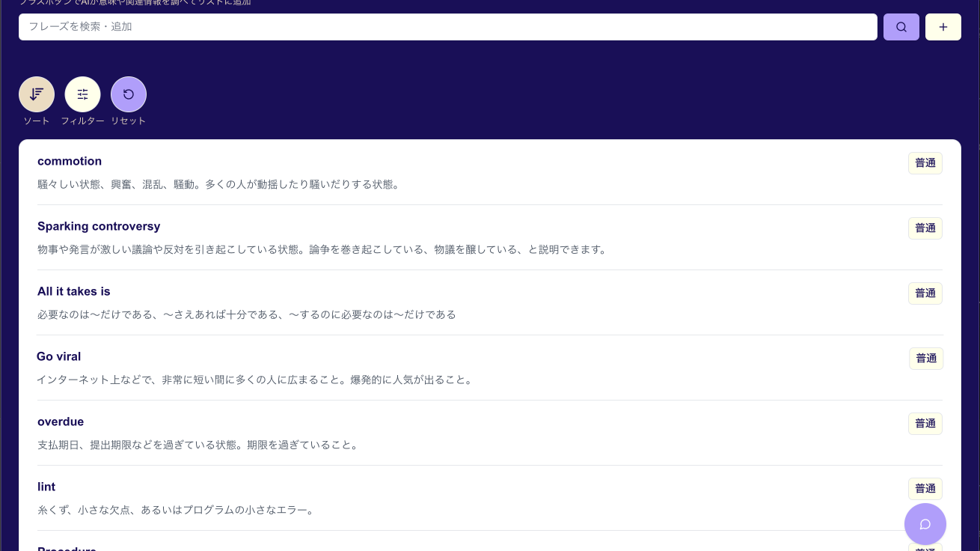Open the ソート sort options
This screenshot has width=980, height=551.
(37, 94)
